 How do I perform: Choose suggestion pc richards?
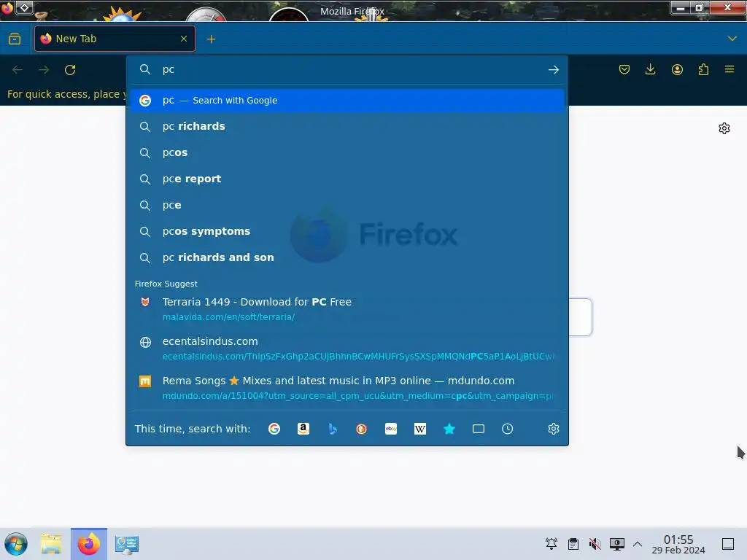pyautogui.click(x=347, y=126)
